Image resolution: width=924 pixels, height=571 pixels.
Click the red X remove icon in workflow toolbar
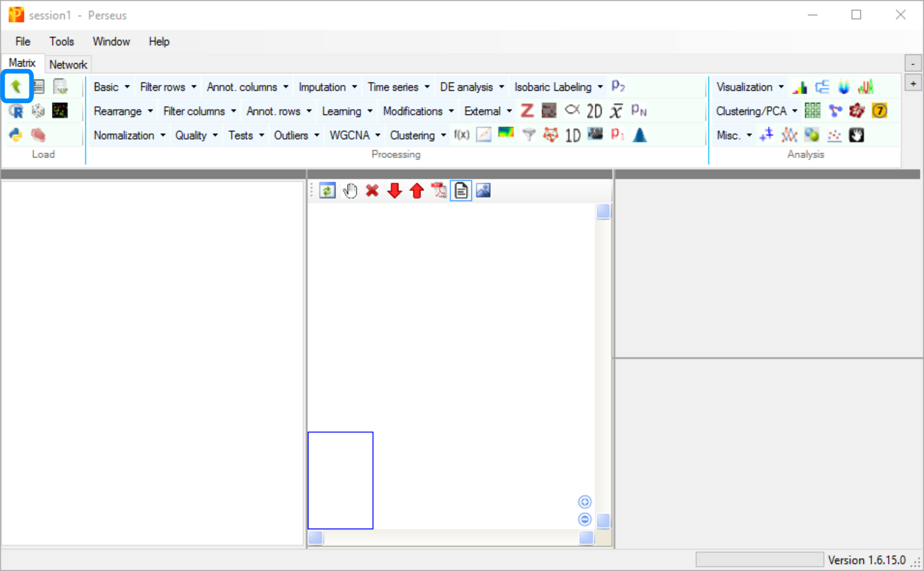tap(372, 190)
